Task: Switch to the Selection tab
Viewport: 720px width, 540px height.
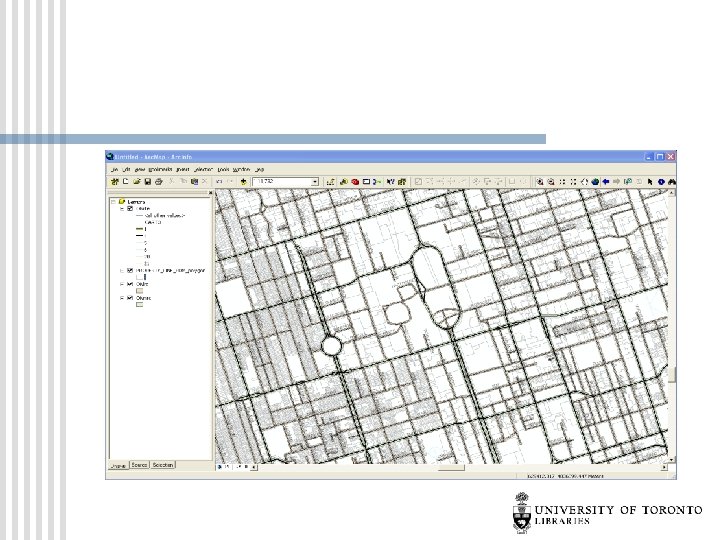Action: pyautogui.click(x=163, y=465)
